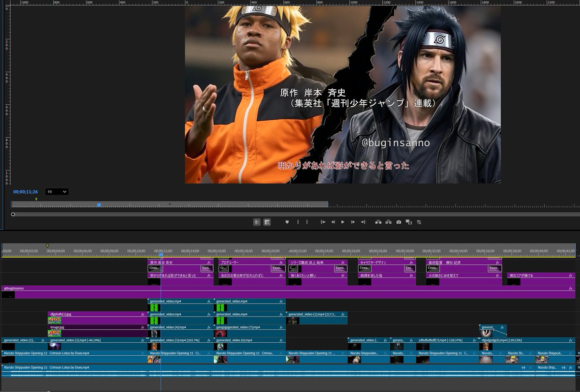Screen dimensions: 580x392
Task: Export a frame with camera icon
Action: pos(399,222)
